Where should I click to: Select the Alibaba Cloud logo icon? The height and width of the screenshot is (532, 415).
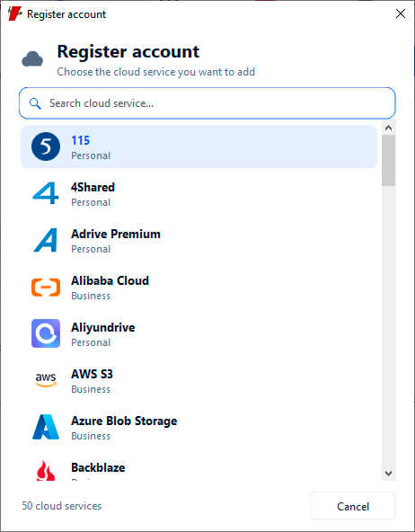tap(46, 287)
